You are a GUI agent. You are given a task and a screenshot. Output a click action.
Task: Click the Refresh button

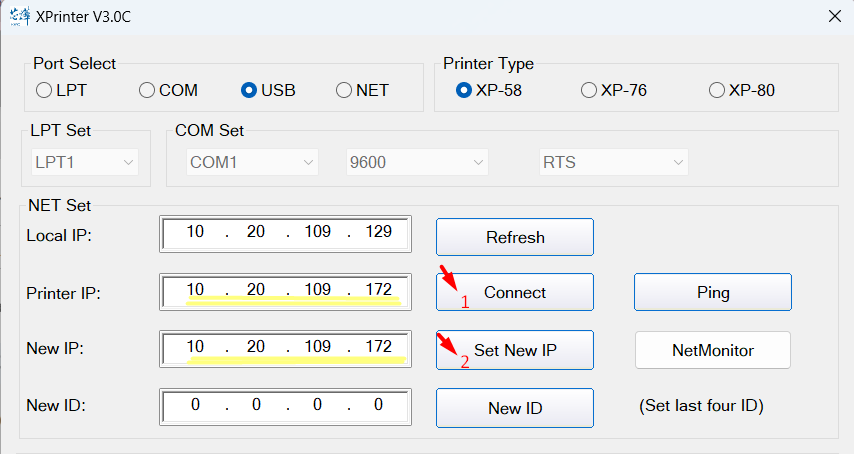pos(515,237)
